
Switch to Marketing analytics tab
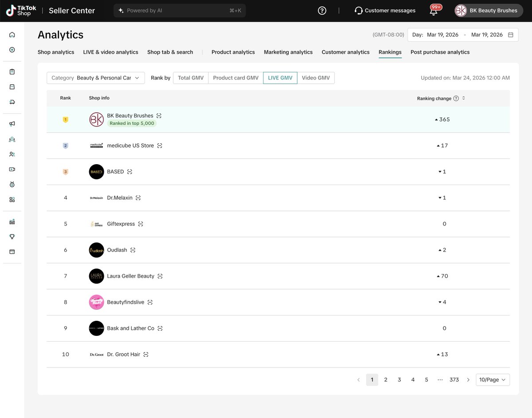[x=288, y=52]
